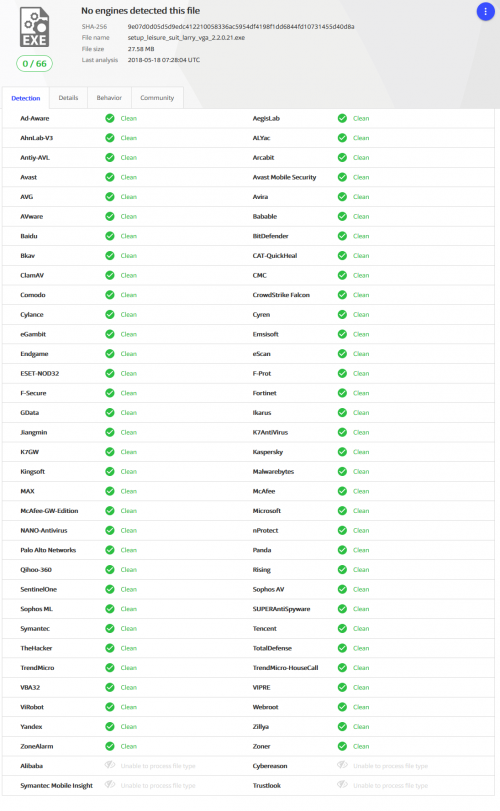The width and height of the screenshot is (500, 811).
Task: Open the Behavior tab
Action: (109, 98)
